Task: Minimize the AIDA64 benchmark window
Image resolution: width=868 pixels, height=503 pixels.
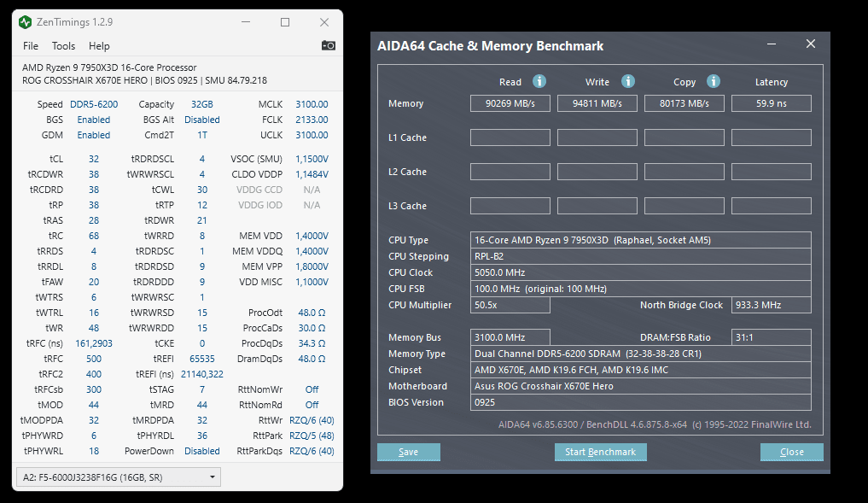Action: pos(772,44)
